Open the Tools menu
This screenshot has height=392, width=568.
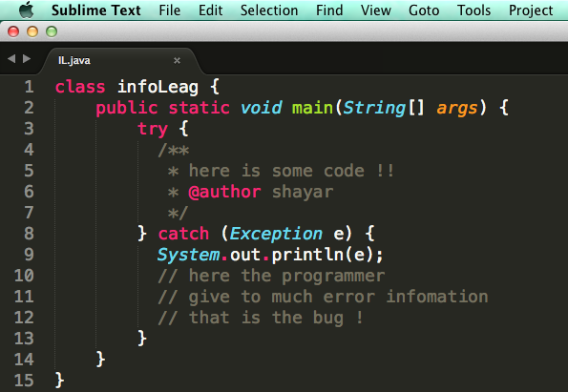pos(473,10)
